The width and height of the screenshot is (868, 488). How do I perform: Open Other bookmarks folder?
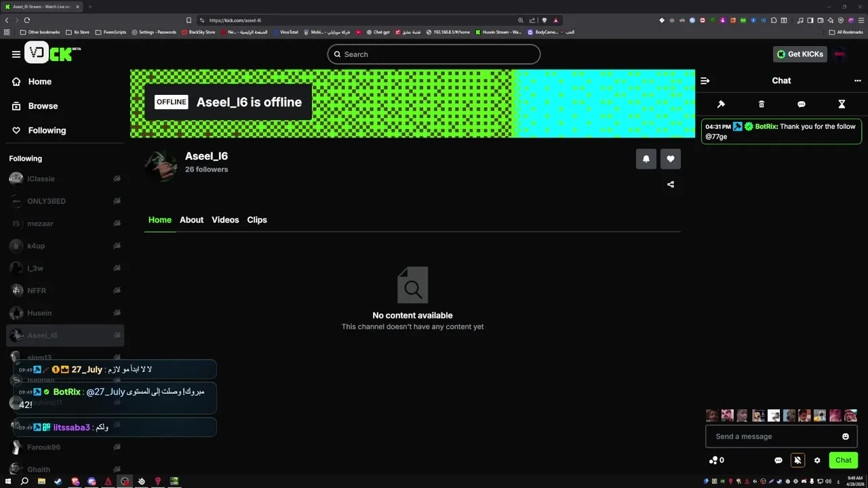pos(40,32)
